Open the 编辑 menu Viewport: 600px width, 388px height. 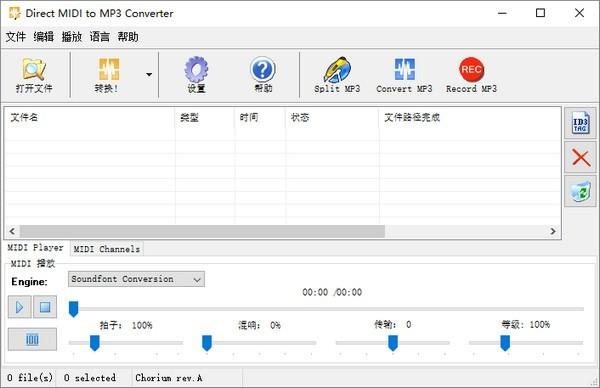click(x=44, y=37)
